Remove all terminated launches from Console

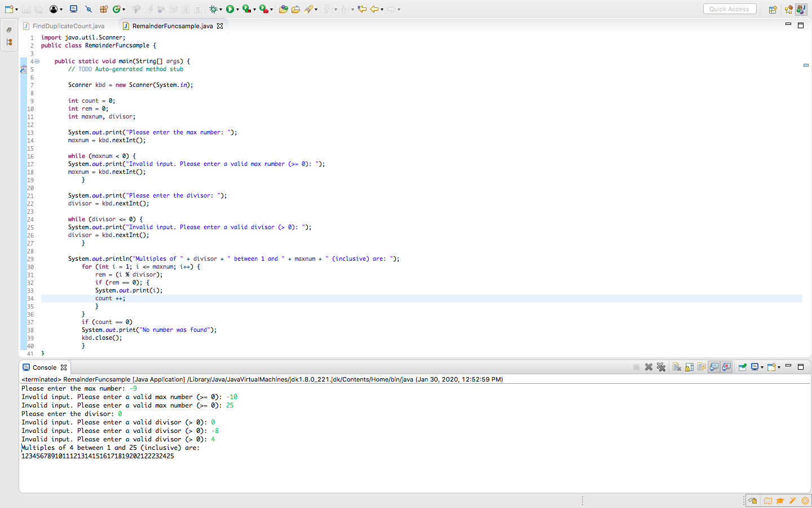coord(661,366)
